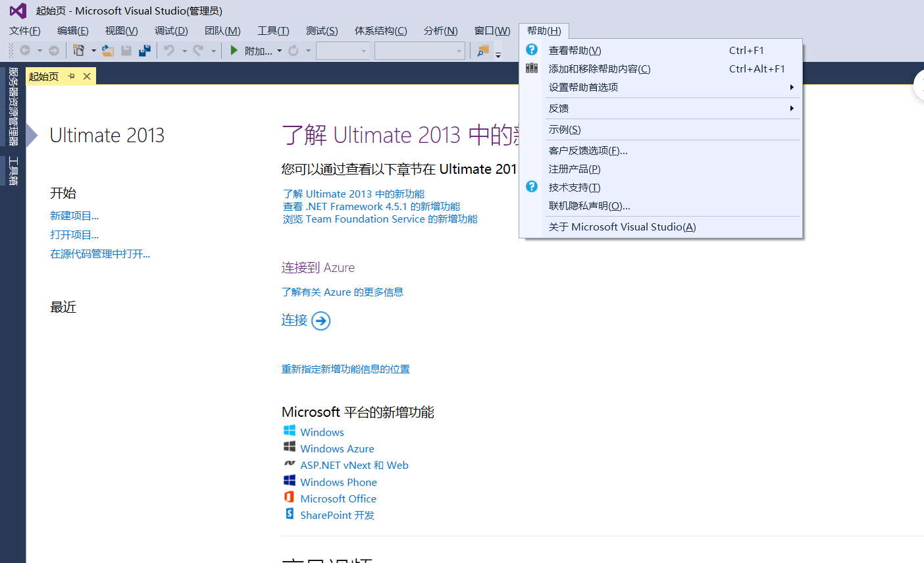
Task: Open the 文件(F) menu
Action: click(25, 31)
